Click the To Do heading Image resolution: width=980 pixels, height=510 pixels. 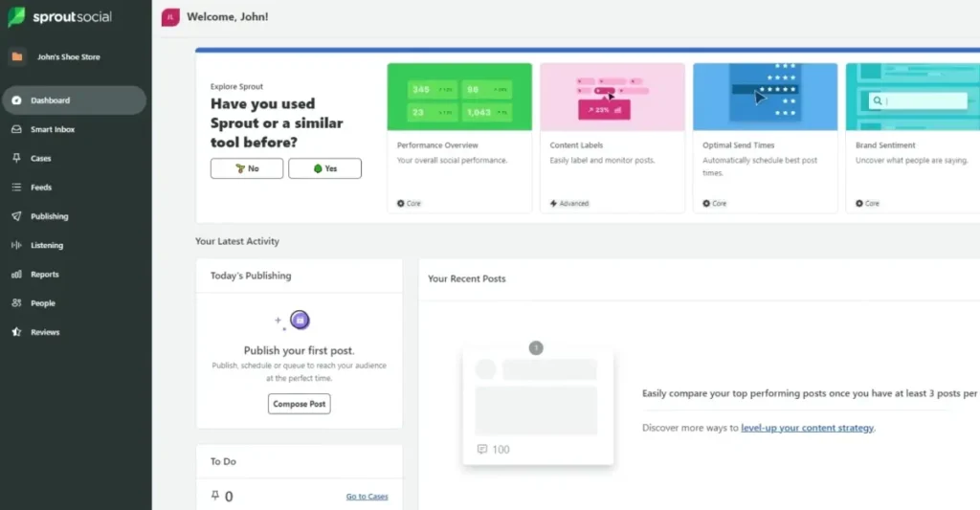(x=223, y=461)
